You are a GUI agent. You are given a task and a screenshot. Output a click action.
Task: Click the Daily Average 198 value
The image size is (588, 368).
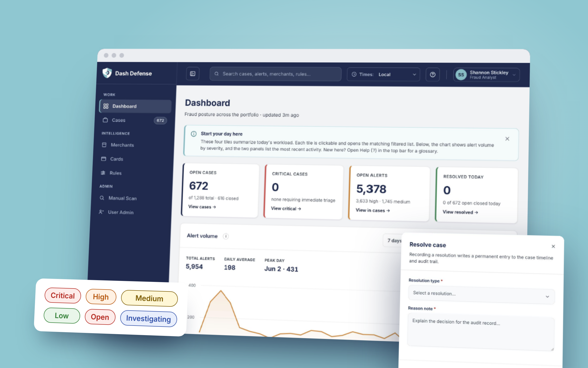tap(230, 267)
